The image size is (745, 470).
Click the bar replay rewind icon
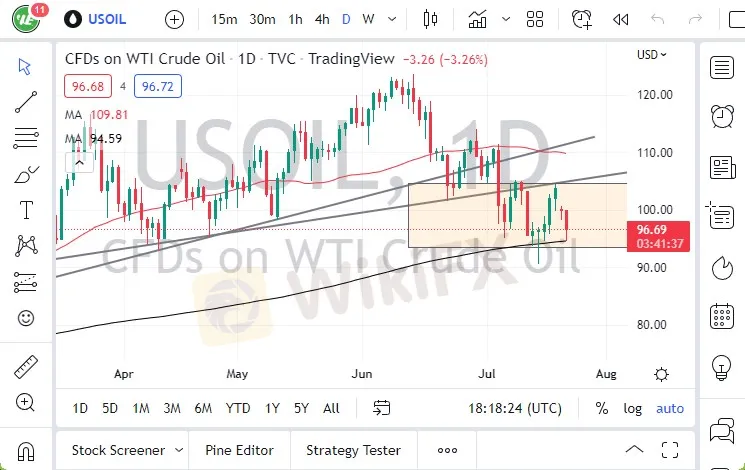point(620,19)
